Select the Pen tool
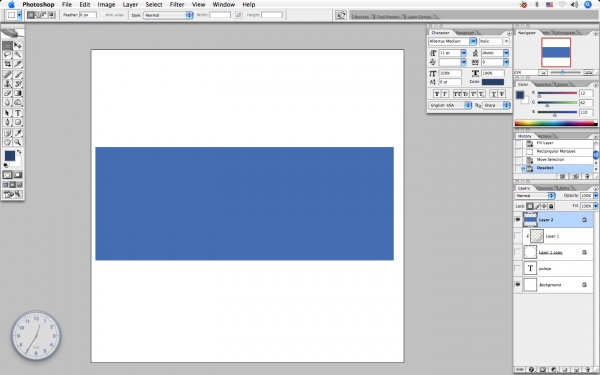The height and width of the screenshot is (375, 600). (7, 122)
